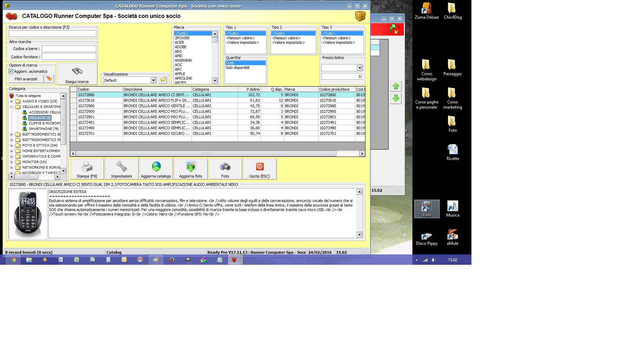This screenshot has width=644, height=362.
Task: Focus the Codice a barre field
Action: tap(69, 49)
